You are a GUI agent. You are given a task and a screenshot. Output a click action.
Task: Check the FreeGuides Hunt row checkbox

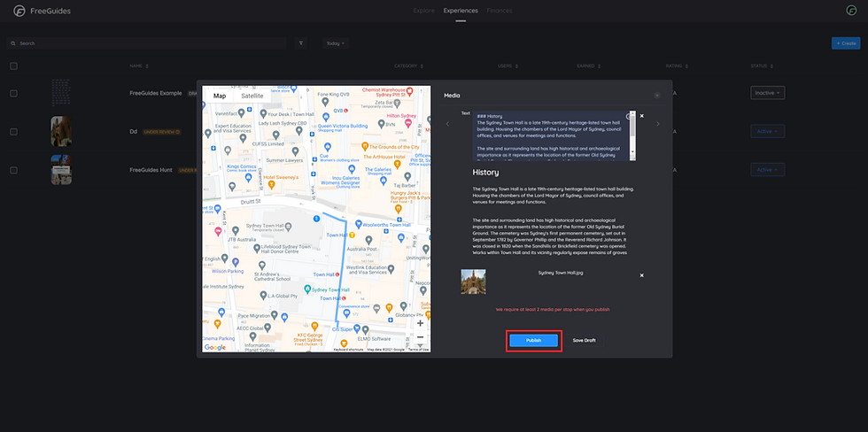[x=14, y=170]
